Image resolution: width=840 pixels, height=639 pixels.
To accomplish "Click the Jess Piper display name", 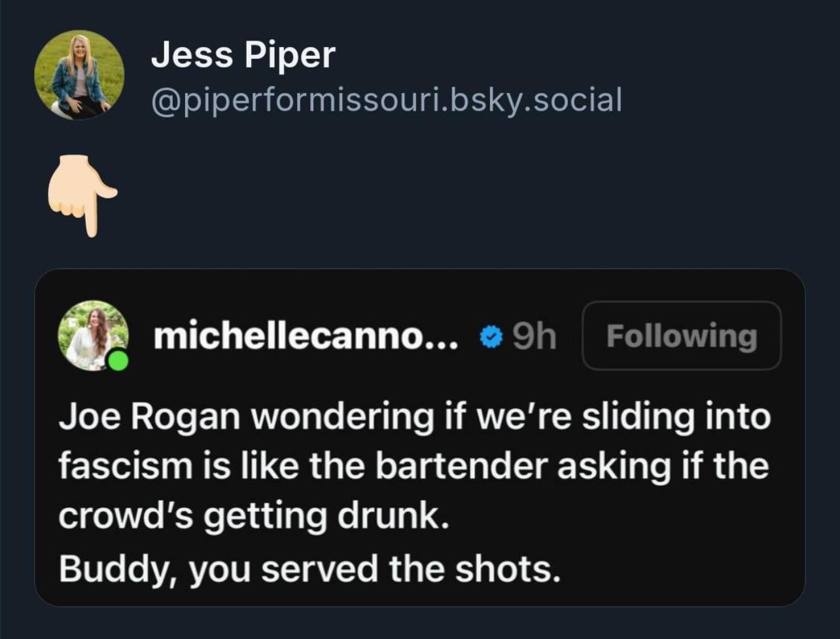I will tap(243, 55).
